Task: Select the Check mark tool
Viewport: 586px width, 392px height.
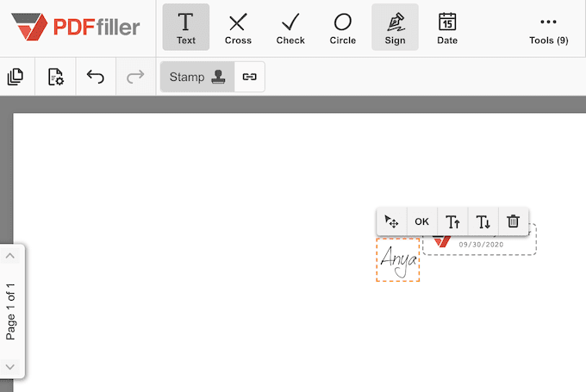Action: click(x=290, y=28)
